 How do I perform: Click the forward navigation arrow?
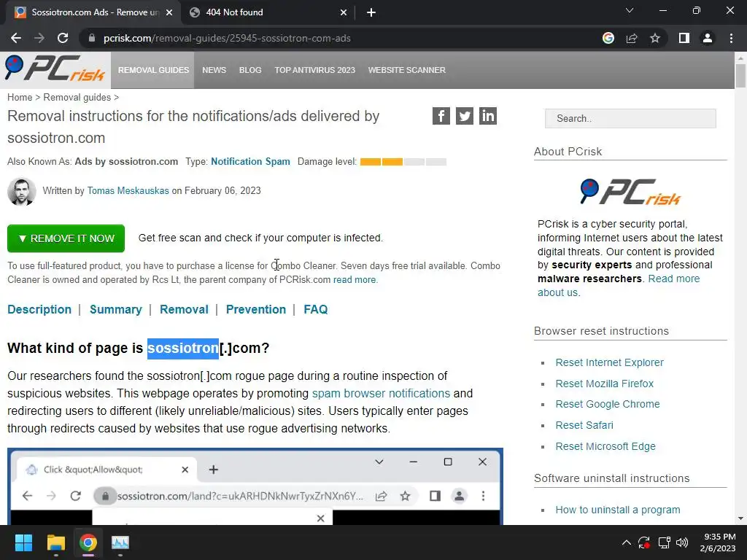coord(39,38)
